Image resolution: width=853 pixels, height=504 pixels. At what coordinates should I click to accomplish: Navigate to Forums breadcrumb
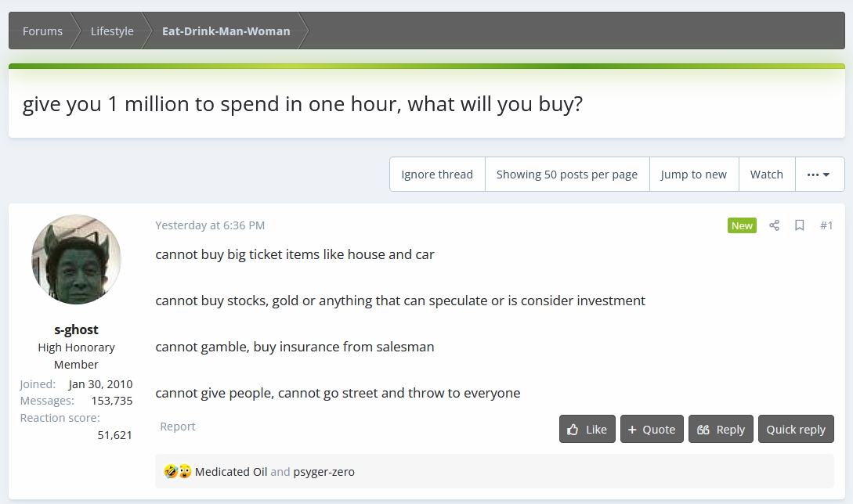[x=42, y=31]
